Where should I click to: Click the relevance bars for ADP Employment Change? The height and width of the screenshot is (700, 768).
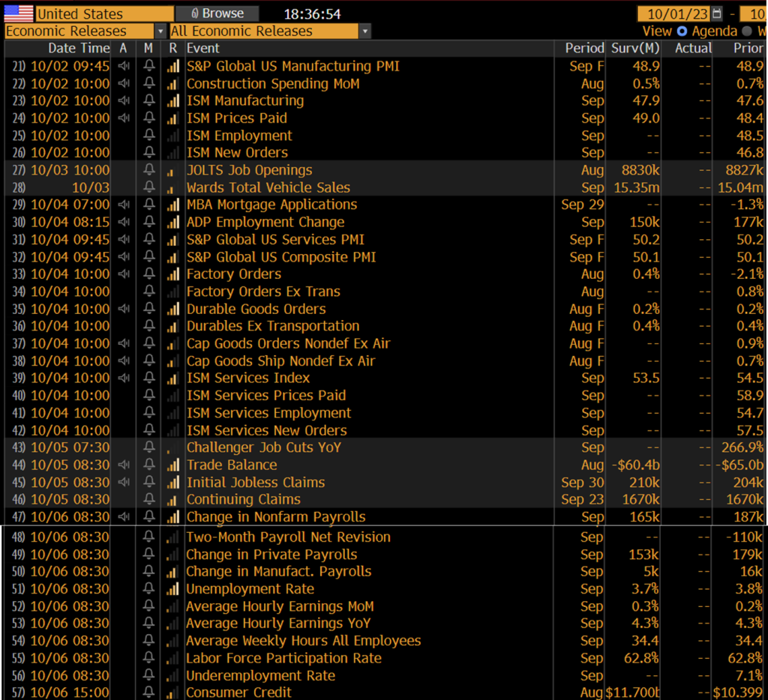click(x=173, y=223)
